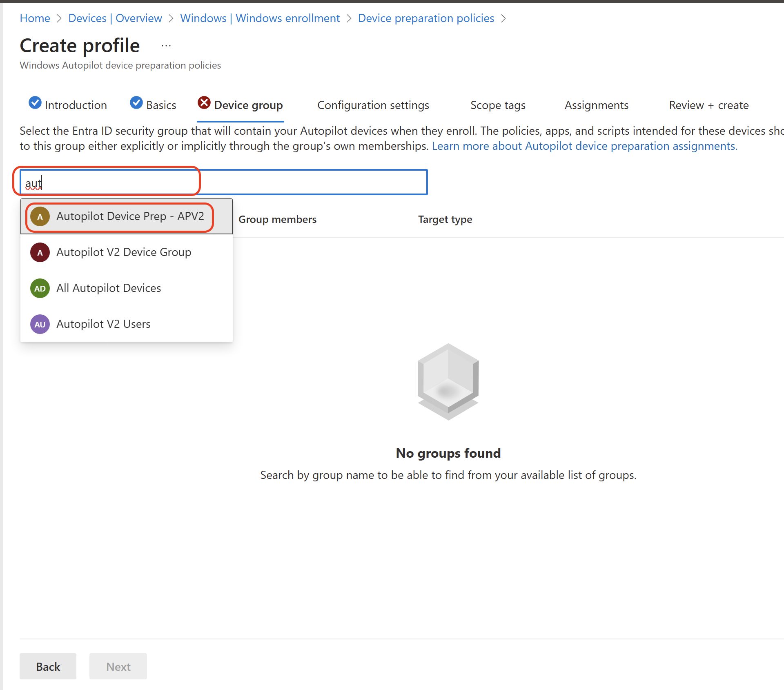Open the Autopilot device preparation assignments help link

584,146
